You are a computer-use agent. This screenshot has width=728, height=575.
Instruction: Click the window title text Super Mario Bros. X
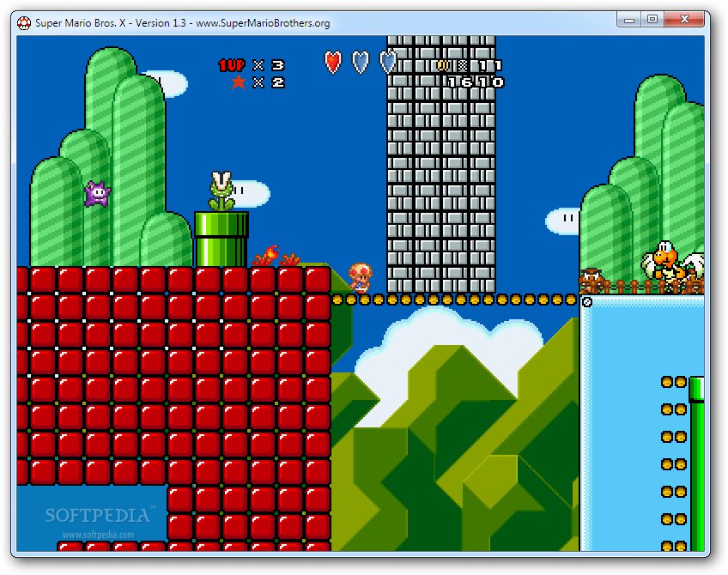81,22
